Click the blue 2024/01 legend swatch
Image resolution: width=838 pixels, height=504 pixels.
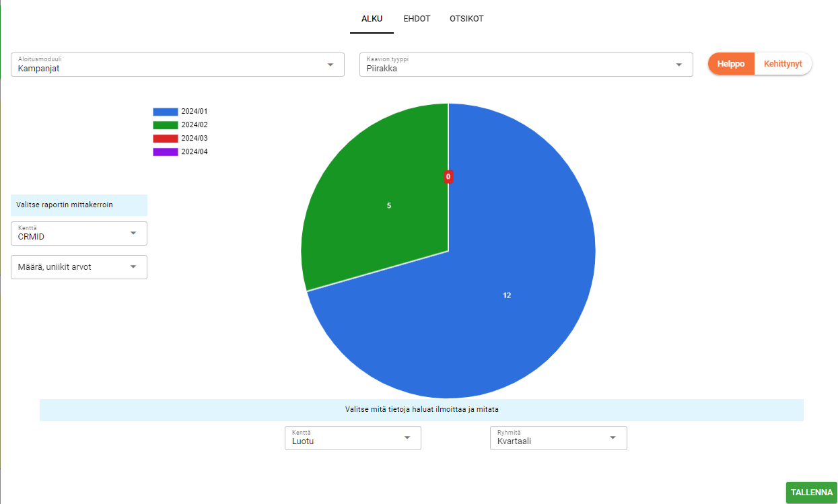[165, 112]
